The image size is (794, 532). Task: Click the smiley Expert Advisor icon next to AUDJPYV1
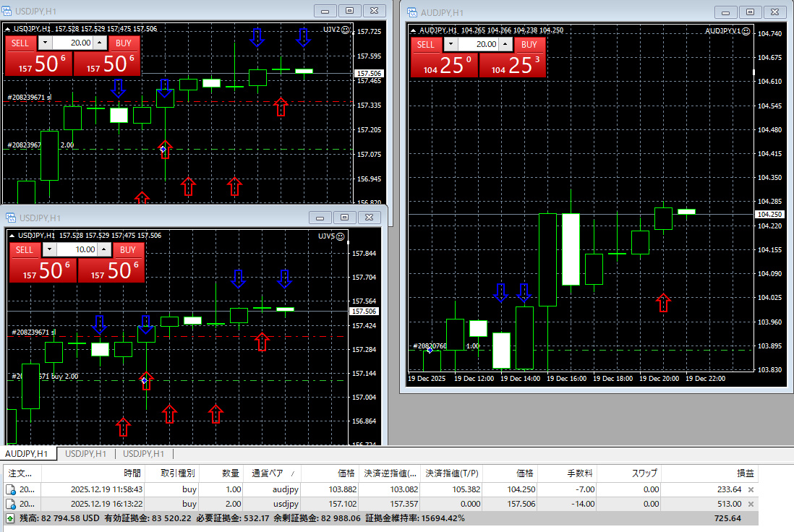click(x=748, y=31)
